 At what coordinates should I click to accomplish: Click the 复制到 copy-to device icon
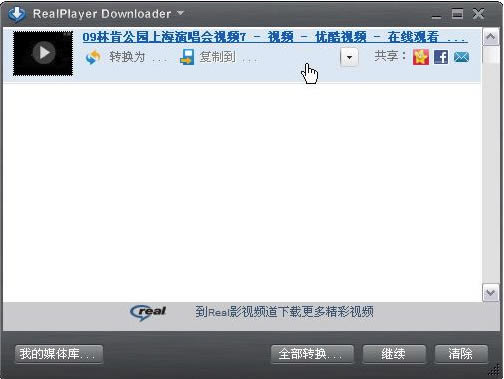click(187, 57)
